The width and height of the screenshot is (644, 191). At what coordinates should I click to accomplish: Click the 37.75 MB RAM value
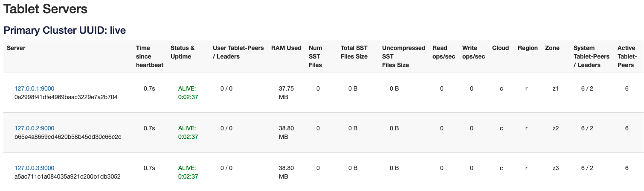pyautogui.click(x=286, y=93)
